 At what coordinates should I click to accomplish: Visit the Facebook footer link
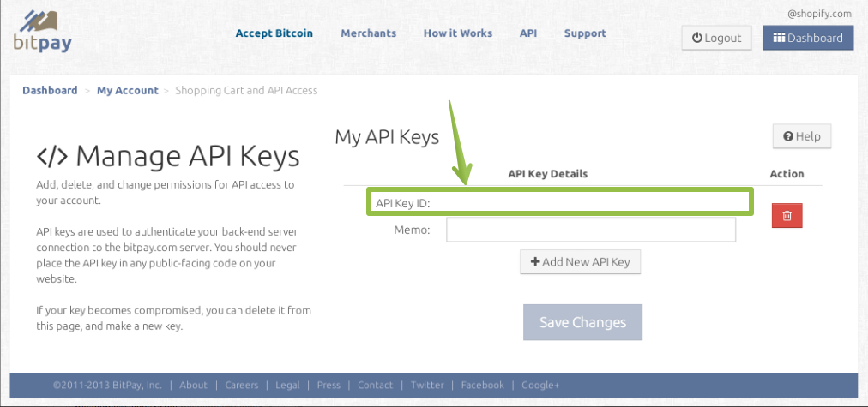(483, 385)
